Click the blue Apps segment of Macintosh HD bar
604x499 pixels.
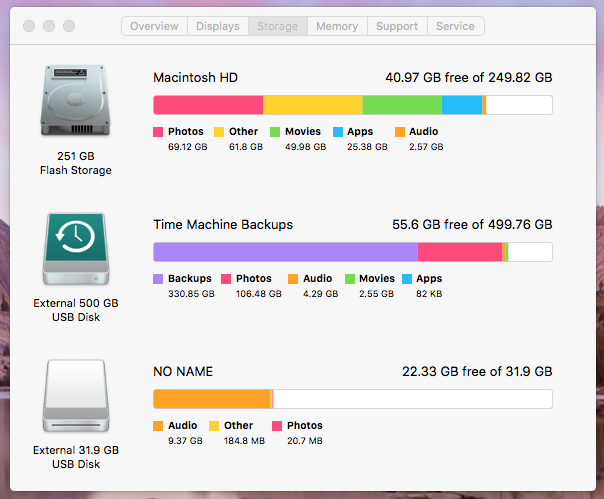(462, 105)
